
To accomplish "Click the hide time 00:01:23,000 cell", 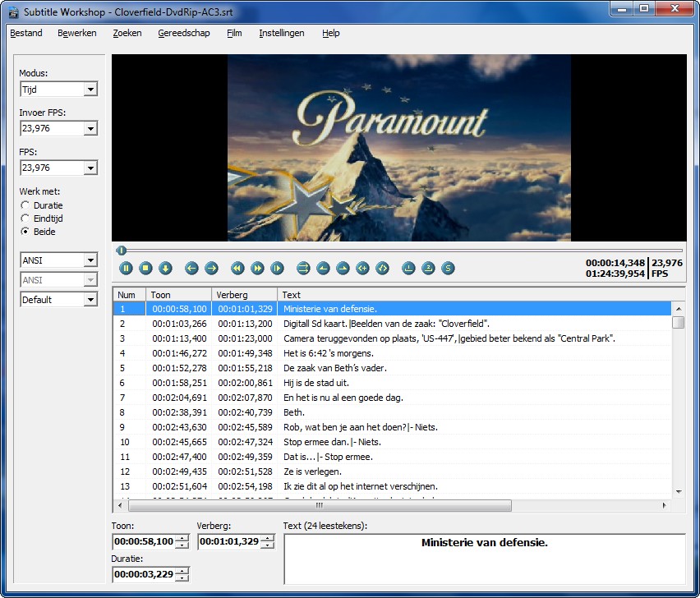I will click(245, 338).
